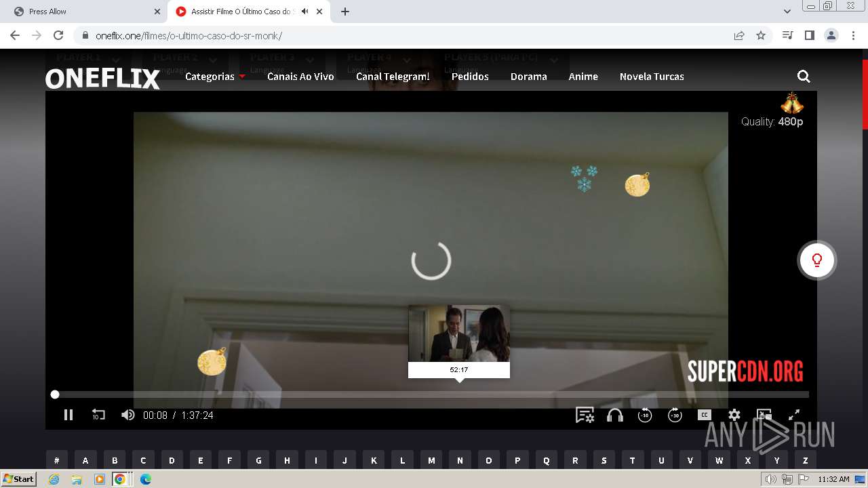Open Dorama menu item
This screenshot has height=488, width=868.
coord(529,77)
